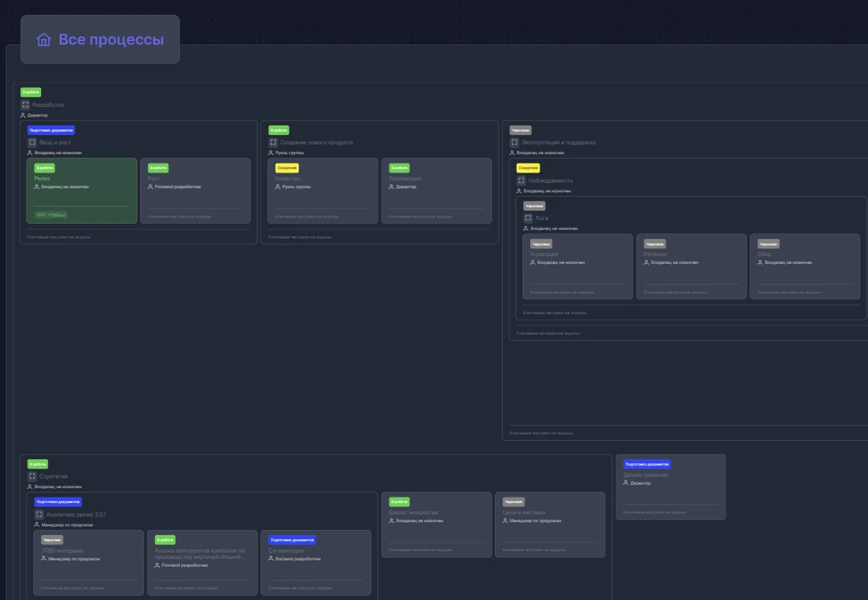Click the home icon beside Все процессы
Image resolution: width=868 pixels, height=600 pixels.
pyautogui.click(x=44, y=40)
